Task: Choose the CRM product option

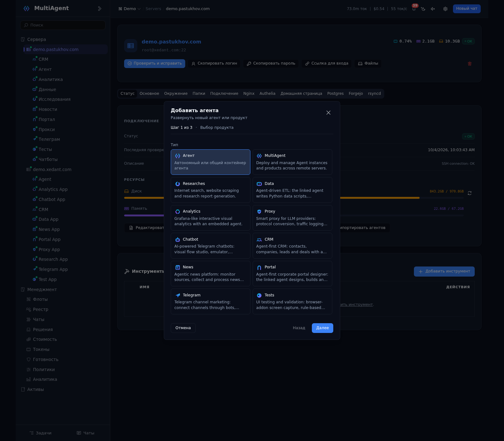Action: pos(292,246)
